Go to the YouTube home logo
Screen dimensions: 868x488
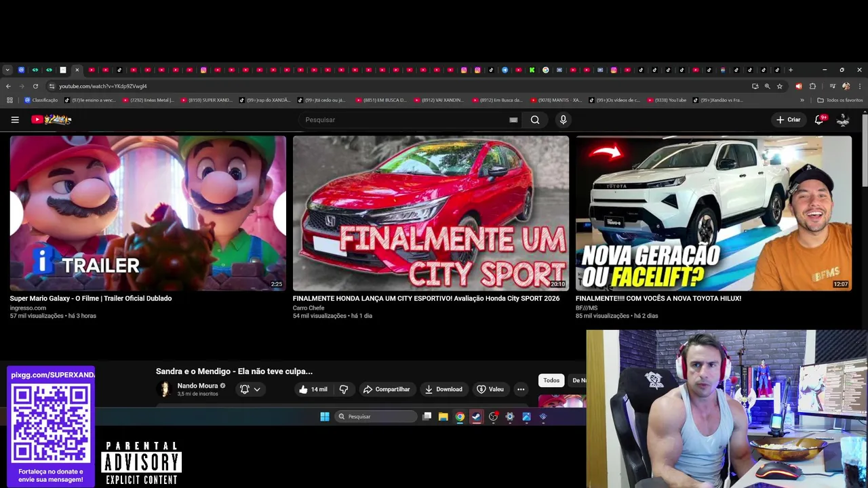tap(52, 120)
